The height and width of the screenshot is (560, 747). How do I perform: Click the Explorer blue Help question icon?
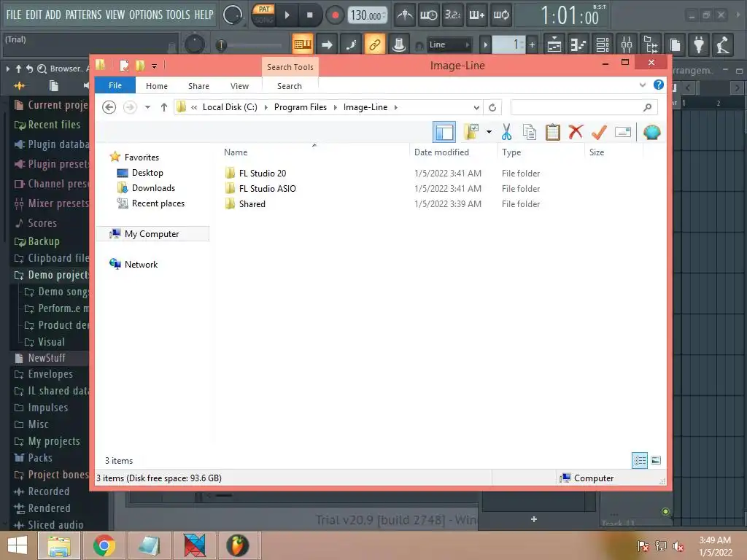[659, 85]
